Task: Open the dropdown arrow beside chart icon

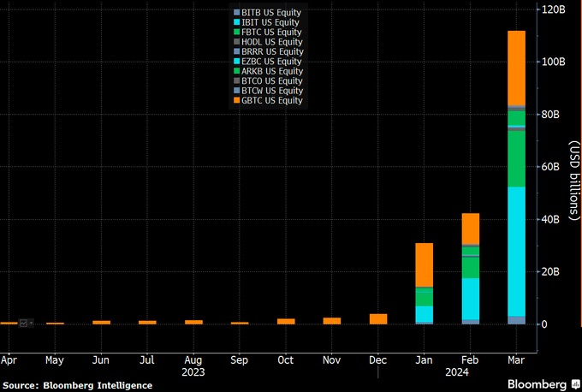Action: (x=31, y=324)
